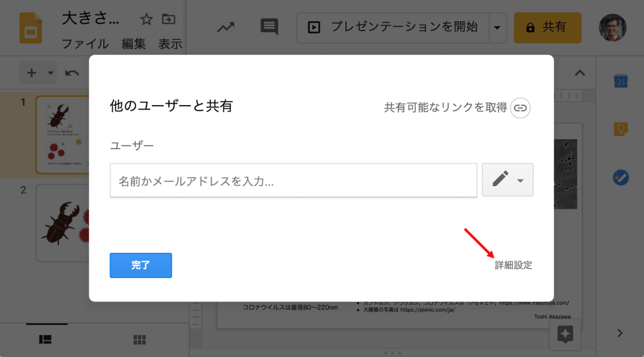The height and width of the screenshot is (357, 644).
Task: Star the presentation title
Action: [x=147, y=20]
